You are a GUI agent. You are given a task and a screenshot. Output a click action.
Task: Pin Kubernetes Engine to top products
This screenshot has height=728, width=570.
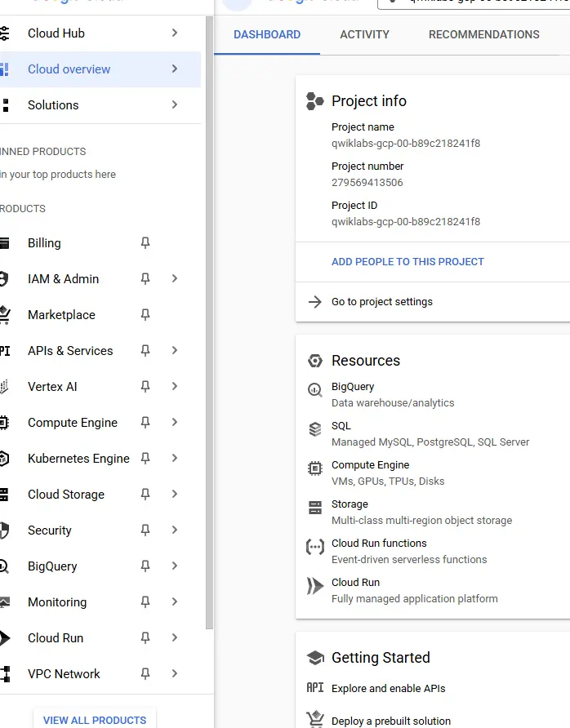tap(145, 458)
